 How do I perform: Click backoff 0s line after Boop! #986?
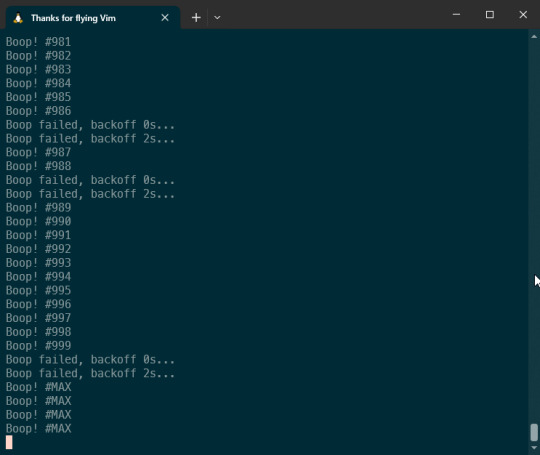coord(90,125)
